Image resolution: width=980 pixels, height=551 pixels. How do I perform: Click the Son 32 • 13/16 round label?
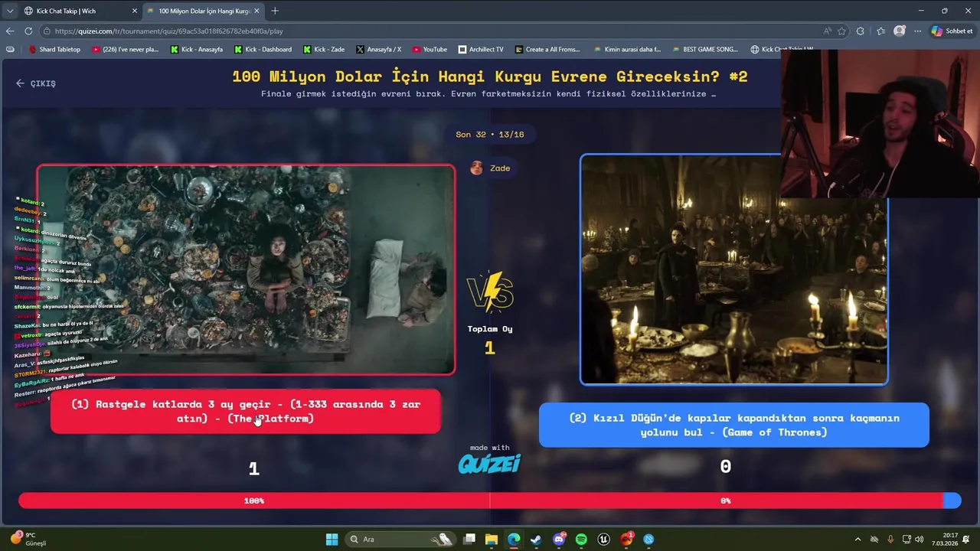(490, 134)
